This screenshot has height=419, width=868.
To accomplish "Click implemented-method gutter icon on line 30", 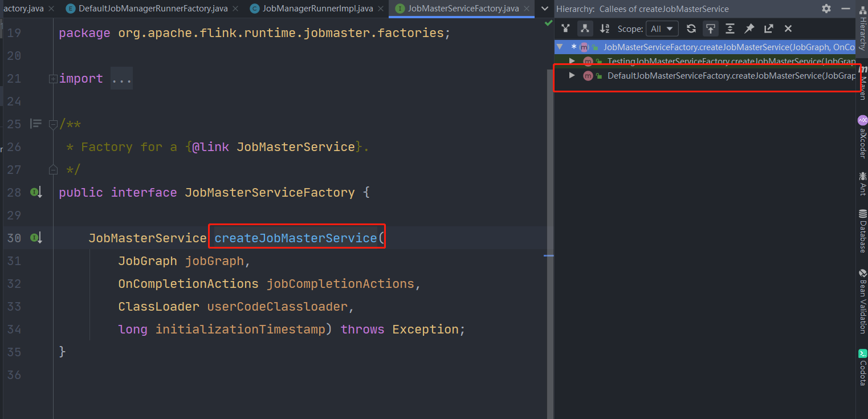I will [x=36, y=238].
